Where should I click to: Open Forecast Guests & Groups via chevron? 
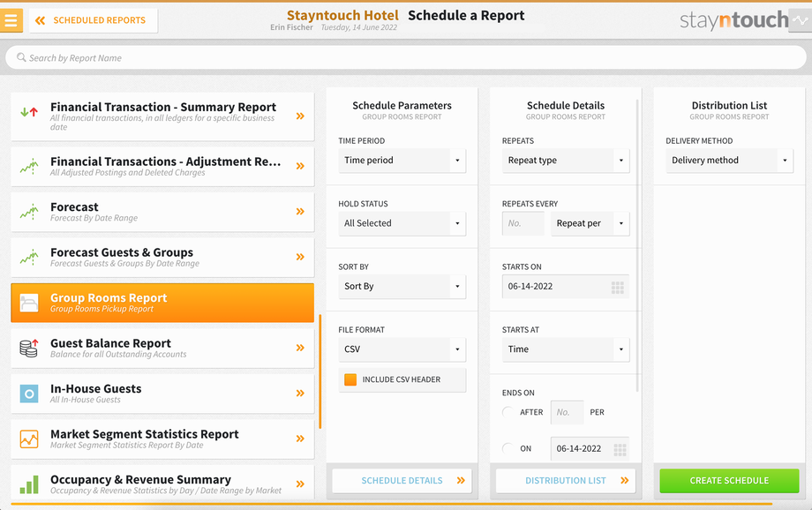tap(300, 257)
